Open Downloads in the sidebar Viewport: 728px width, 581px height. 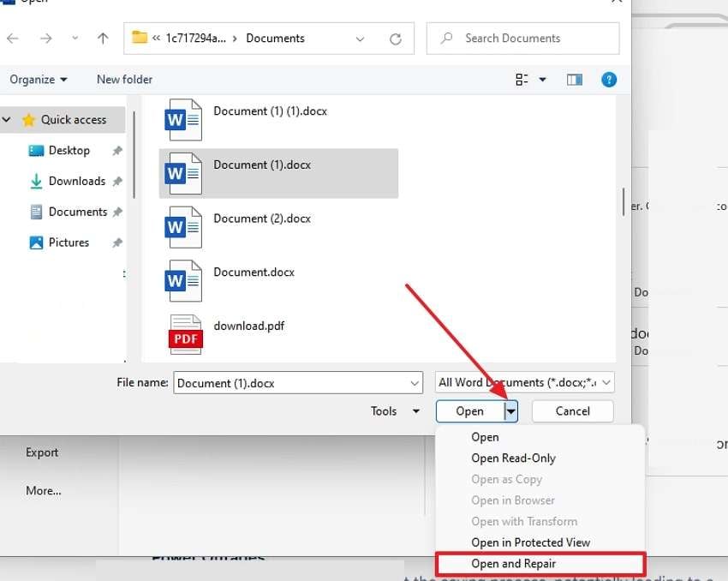(x=76, y=181)
